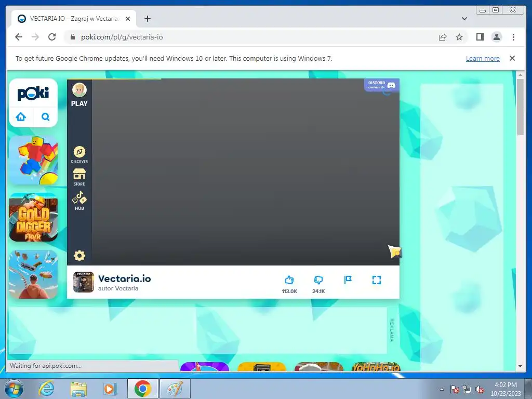
Task: Click the yellow flag icon at game corner
Action: click(x=395, y=251)
